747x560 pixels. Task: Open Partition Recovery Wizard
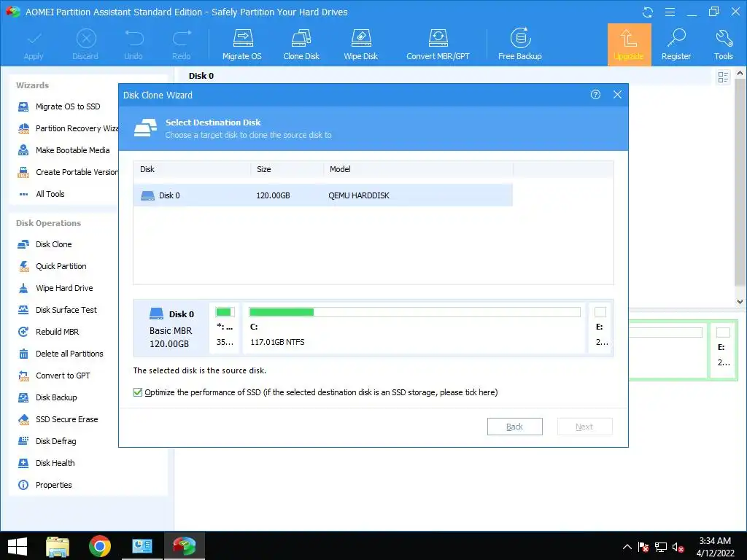click(68, 128)
